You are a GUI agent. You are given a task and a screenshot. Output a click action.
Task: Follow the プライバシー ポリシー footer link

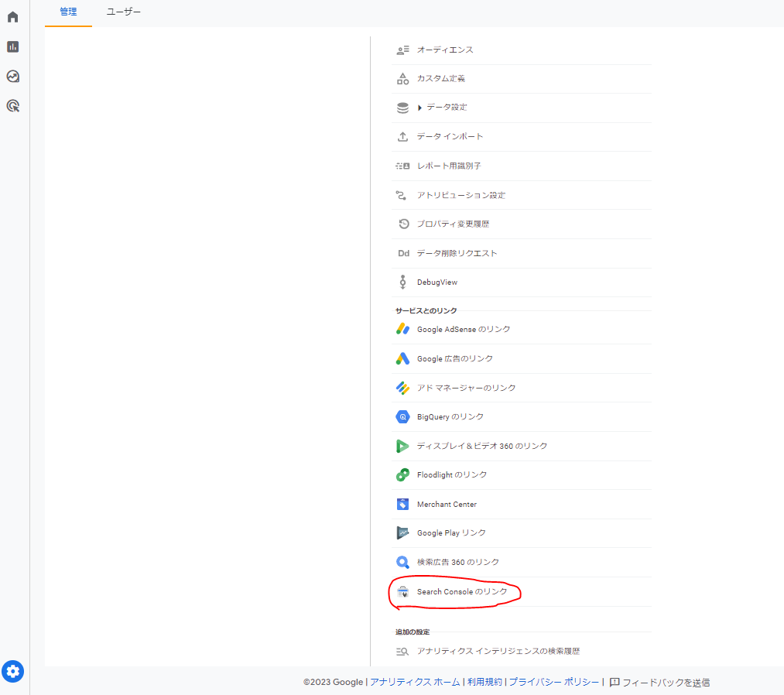(x=554, y=682)
